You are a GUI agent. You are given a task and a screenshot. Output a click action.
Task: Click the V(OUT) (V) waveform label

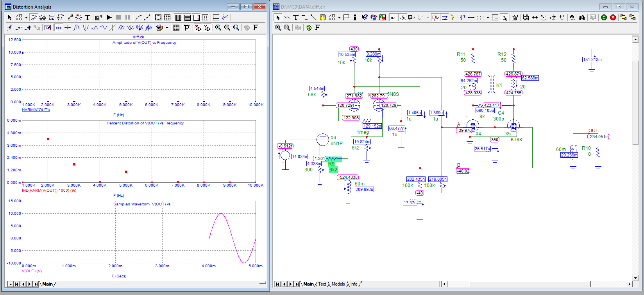click(x=32, y=271)
